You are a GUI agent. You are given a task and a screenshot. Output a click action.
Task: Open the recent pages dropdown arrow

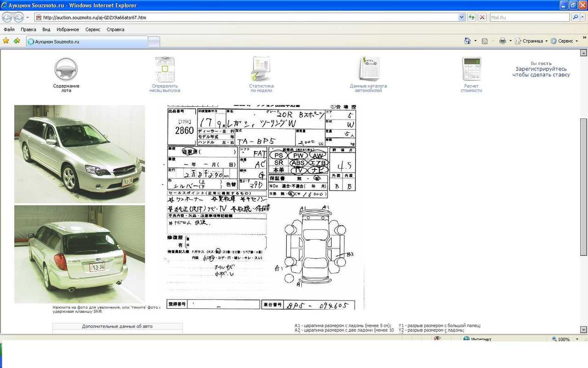pyautogui.click(x=28, y=17)
